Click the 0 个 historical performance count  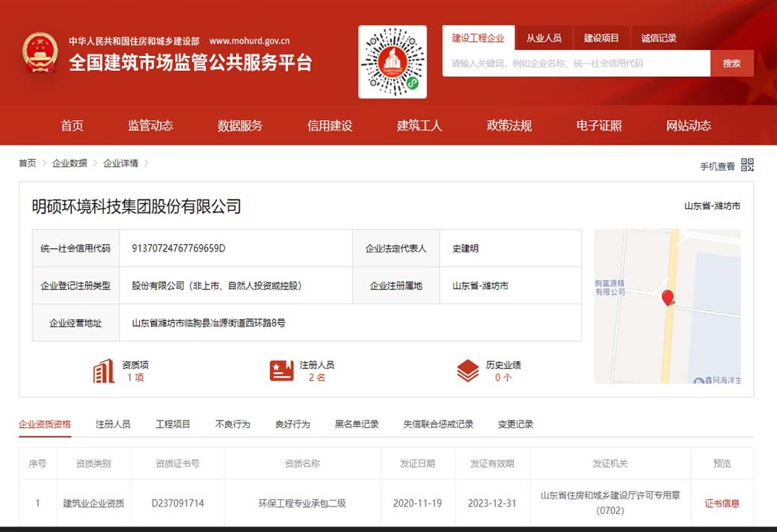point(503,377)
